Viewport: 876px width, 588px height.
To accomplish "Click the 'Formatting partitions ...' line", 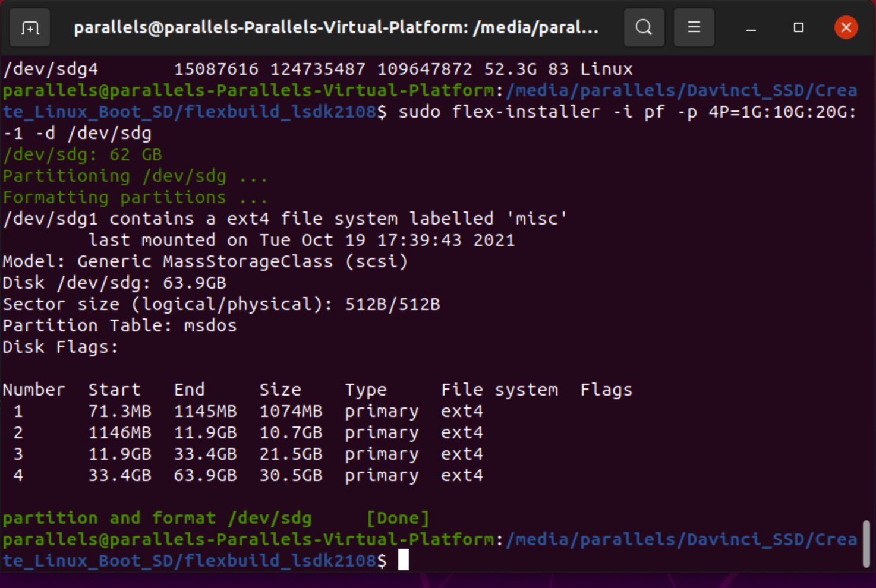I will click(135, 197).
